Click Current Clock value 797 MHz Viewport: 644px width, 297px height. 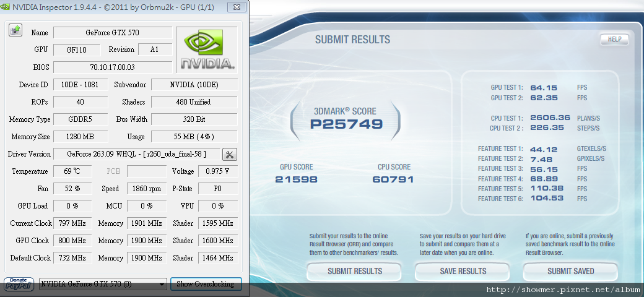pos(72,223)
